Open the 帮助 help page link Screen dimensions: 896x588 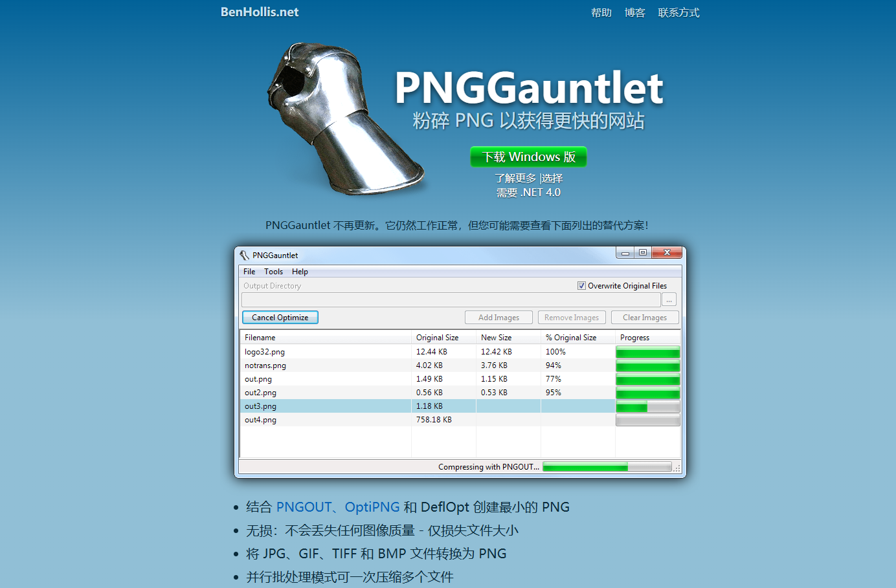pyautogui.click(x=601, y=12)
